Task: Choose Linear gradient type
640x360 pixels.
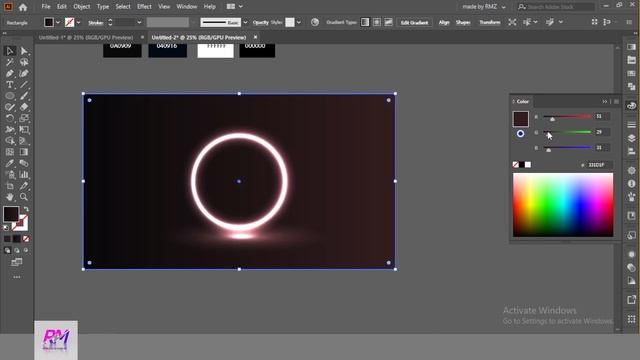Action: click(365, 22)
